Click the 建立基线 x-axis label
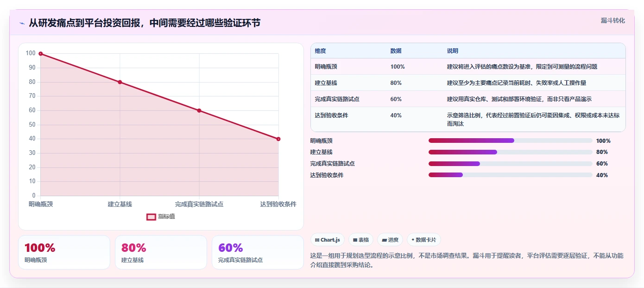The width and height of the screenshot is (644, 288). pyautogui.click(x=120, y=204)
